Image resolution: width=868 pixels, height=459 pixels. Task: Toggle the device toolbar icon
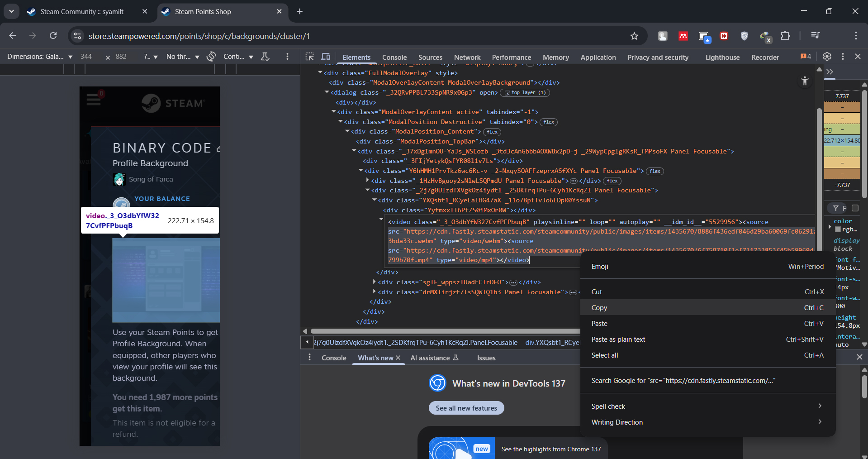[x=326, y=57]
